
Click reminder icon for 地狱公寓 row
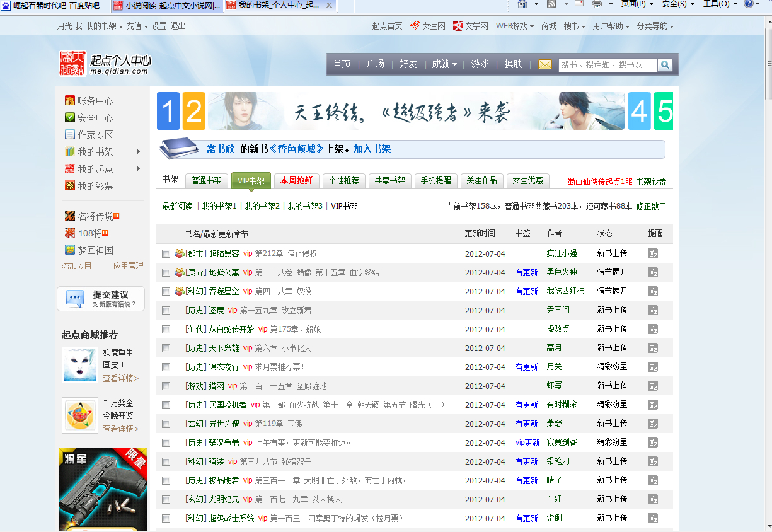pyautogui.click(x=653, y=272)
